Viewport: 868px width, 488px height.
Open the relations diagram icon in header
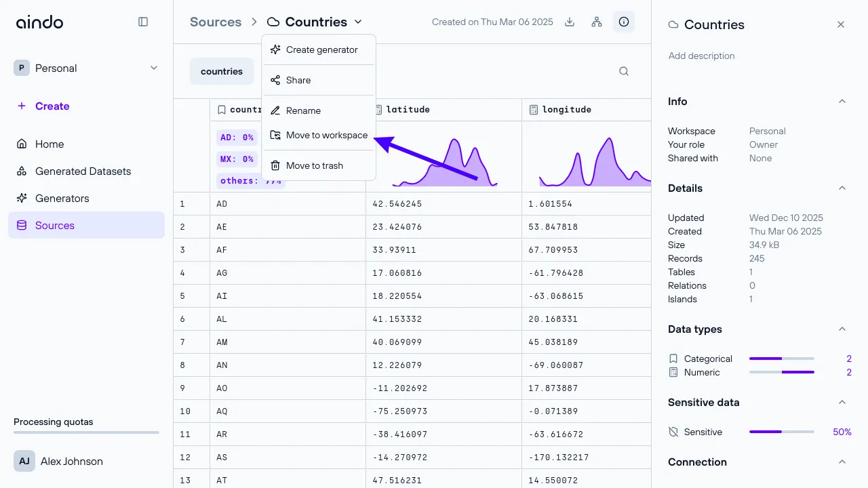[597, 22]
